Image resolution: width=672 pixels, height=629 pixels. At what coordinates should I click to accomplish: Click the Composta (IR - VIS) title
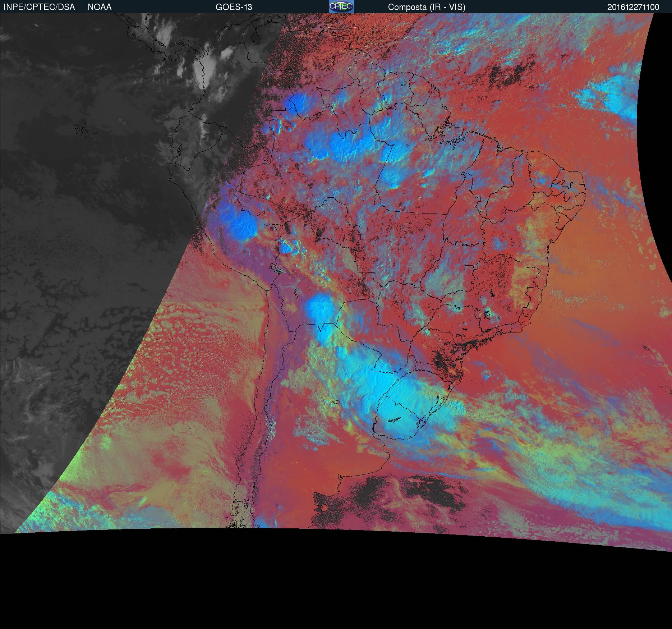(x=427, y=7)
